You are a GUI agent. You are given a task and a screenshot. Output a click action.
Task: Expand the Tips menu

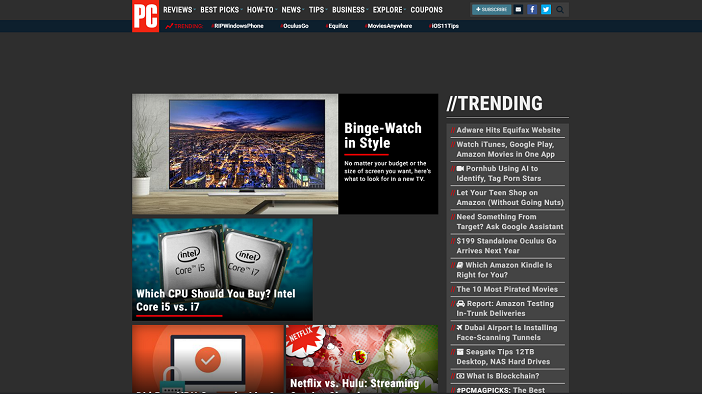[x=317, y=10]
